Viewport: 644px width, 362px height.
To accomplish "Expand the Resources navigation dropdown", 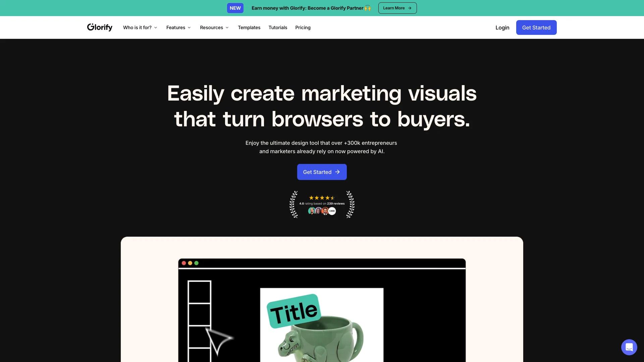I will (214, 27).
